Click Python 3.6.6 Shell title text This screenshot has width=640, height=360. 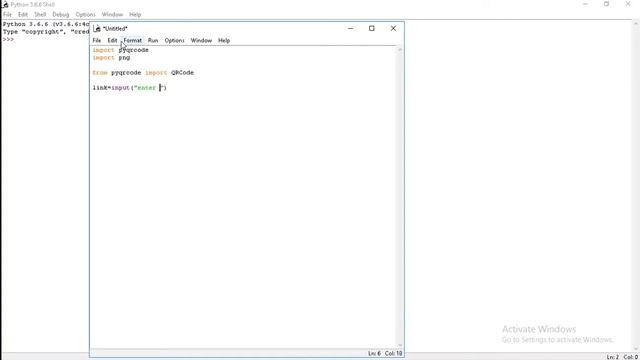(x=33, y=4)
